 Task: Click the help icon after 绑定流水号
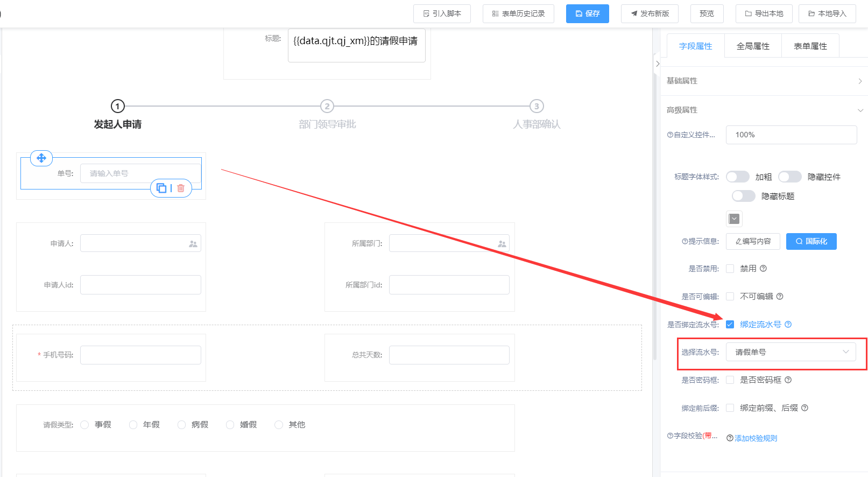[788, 325]
